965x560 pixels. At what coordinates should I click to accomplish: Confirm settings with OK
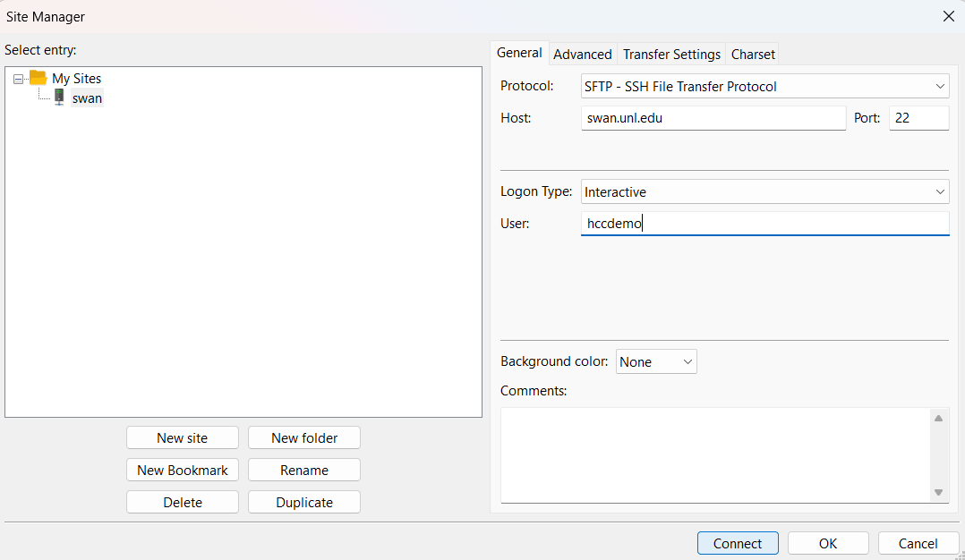click(827, 543)
